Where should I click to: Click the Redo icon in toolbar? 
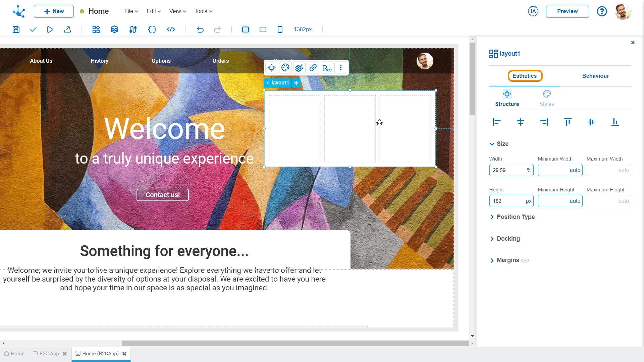218,29
